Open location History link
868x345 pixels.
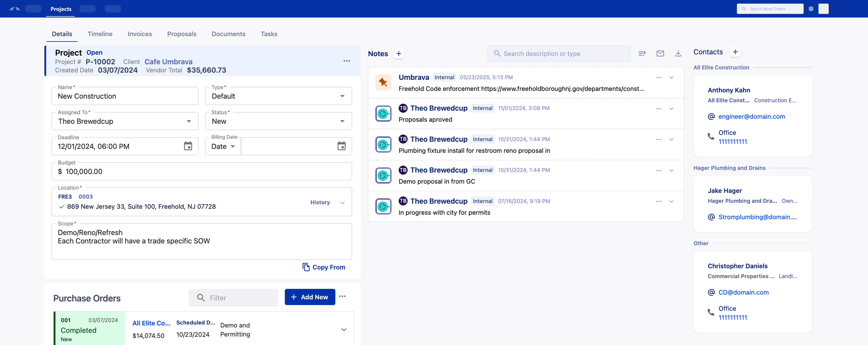click(320, 202)
